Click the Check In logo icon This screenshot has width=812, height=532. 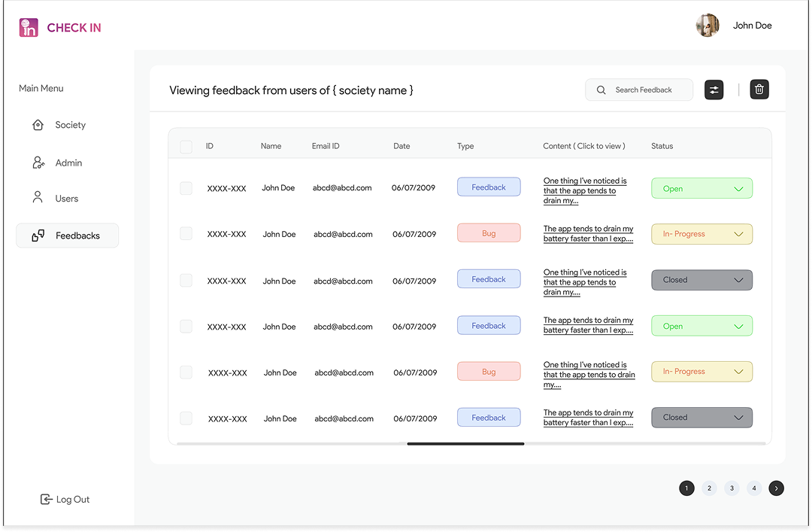point(29,28)
